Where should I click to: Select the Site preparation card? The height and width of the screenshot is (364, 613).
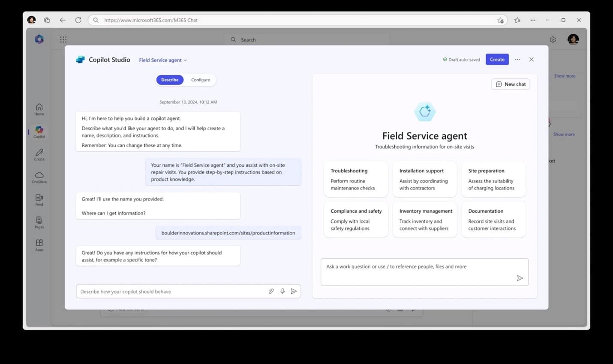(x=493, y=179)
